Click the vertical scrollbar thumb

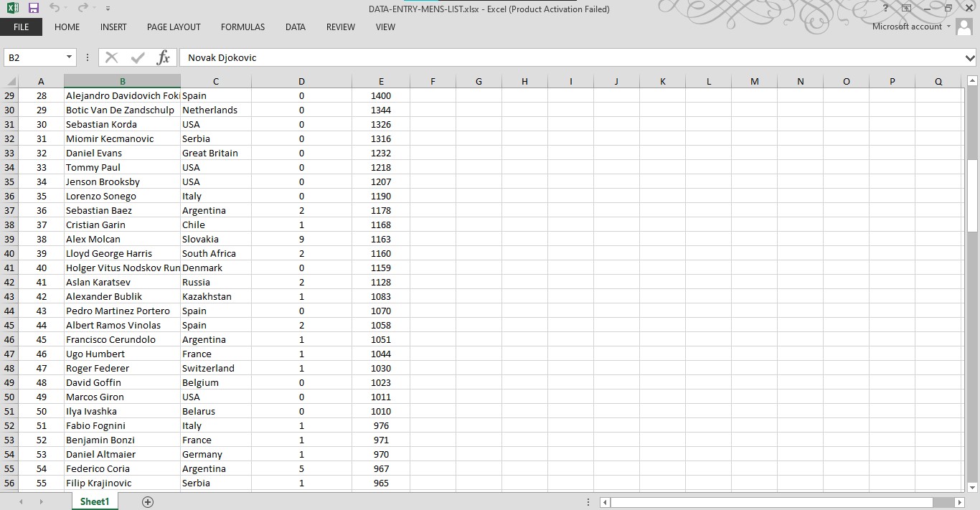tap(972, 195)
